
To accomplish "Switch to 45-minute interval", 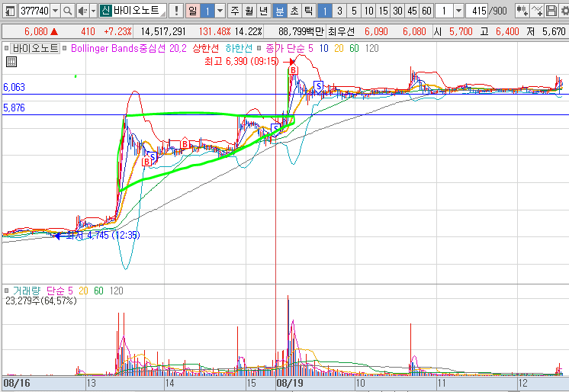I will point(412,11).
